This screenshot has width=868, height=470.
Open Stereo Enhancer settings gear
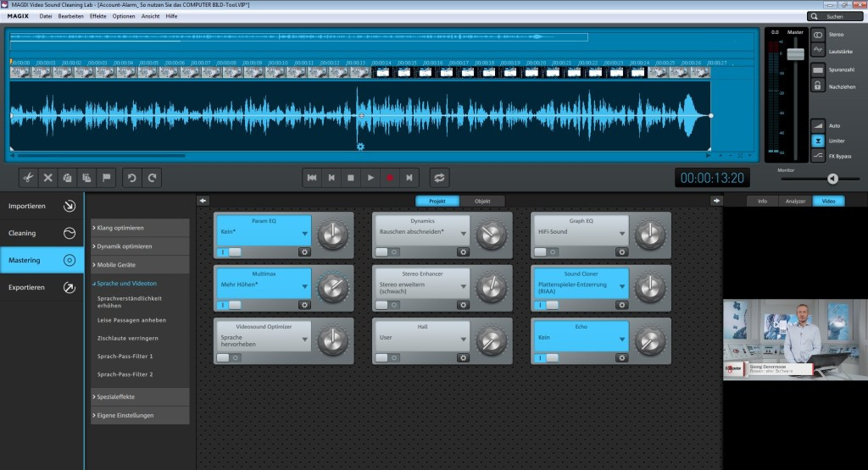464,305
